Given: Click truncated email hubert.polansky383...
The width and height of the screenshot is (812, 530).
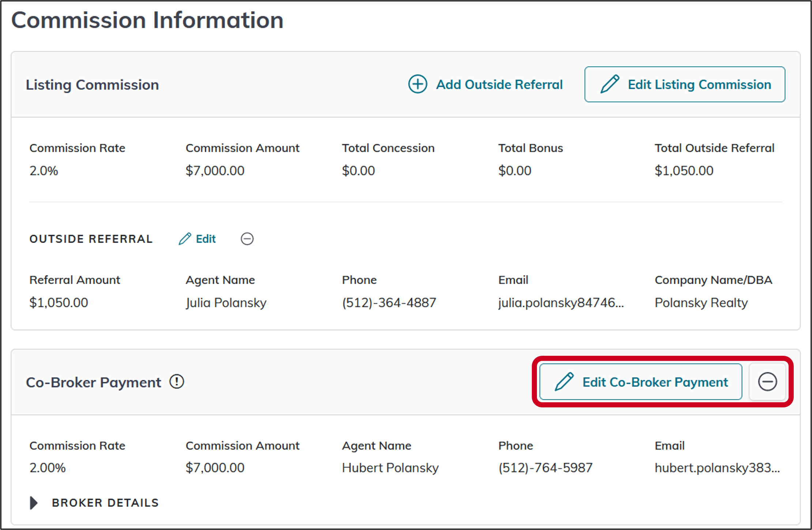Looking at the screenshot, I should click(717, 467).
